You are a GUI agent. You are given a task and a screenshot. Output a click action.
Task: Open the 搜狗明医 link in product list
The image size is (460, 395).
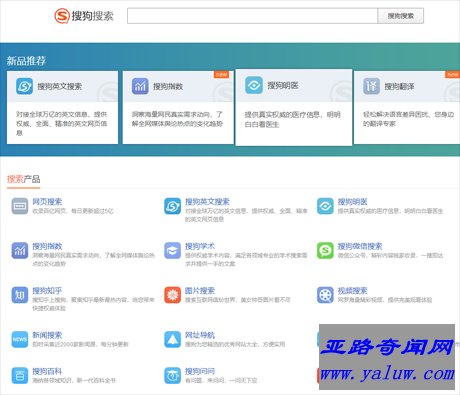click(352, 202)
